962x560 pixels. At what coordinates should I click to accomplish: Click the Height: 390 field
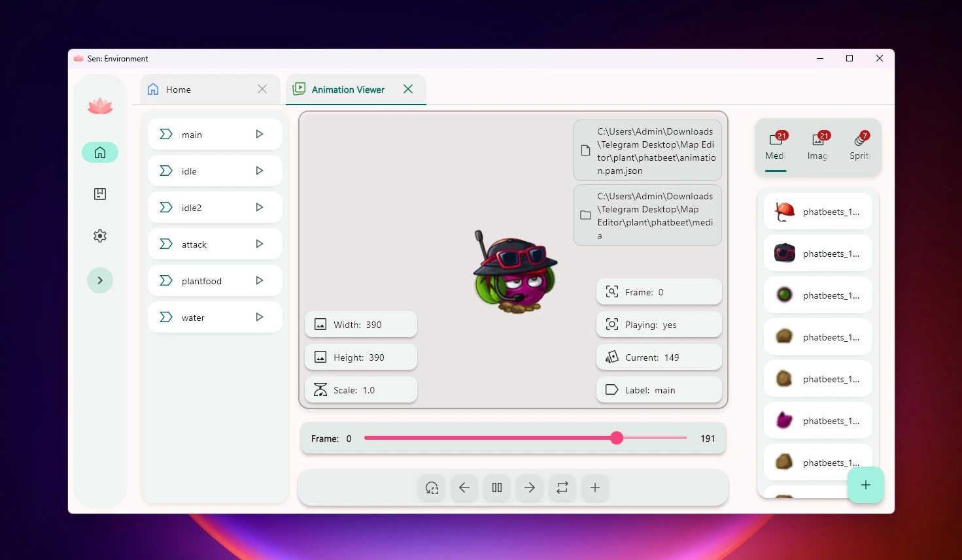361,357
